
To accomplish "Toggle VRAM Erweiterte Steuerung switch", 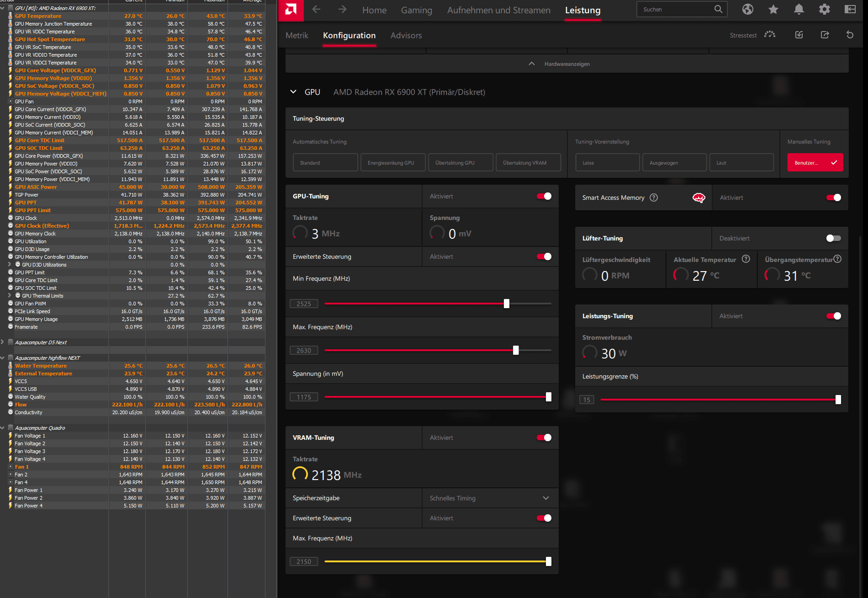I will [x=544, y=518].
